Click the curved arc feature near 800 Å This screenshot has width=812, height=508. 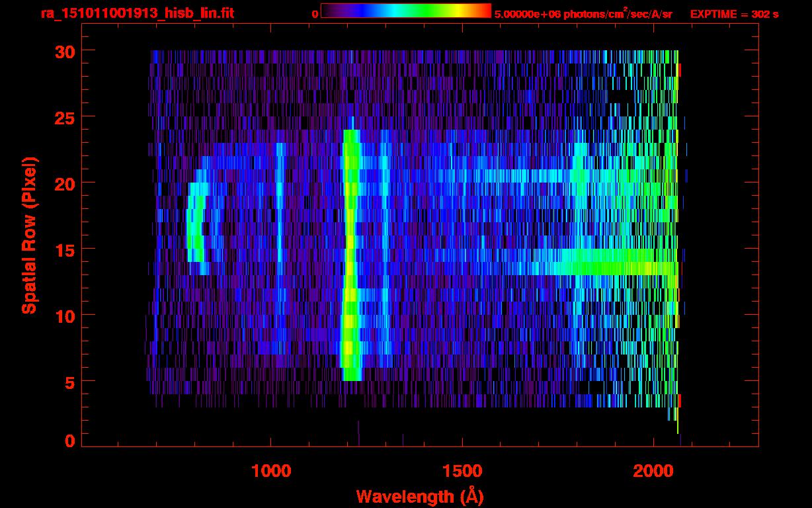tap(194, 225)
